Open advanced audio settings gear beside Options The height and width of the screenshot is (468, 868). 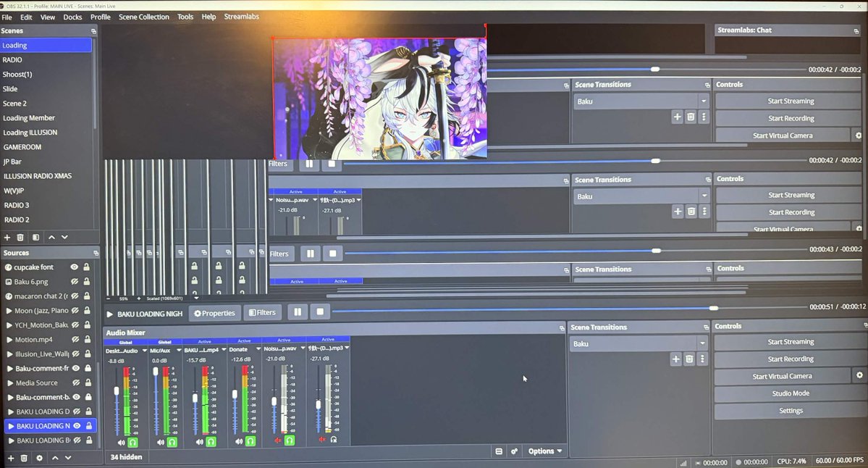coord(514,451)
